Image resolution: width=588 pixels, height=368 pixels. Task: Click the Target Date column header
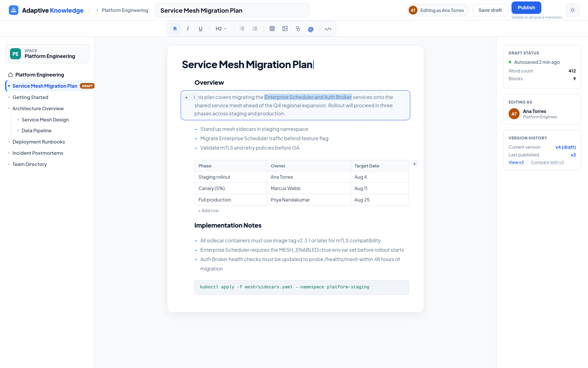click(x=380, y=166)
